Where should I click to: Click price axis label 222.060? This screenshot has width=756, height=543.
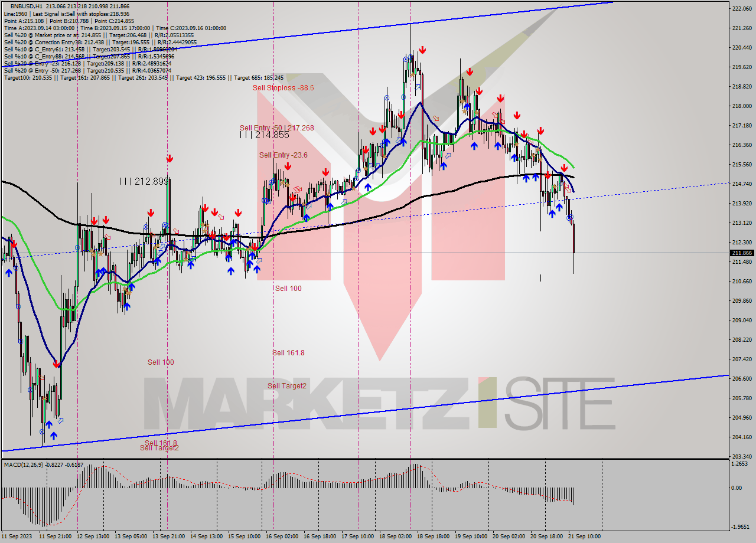pos(742,9)
